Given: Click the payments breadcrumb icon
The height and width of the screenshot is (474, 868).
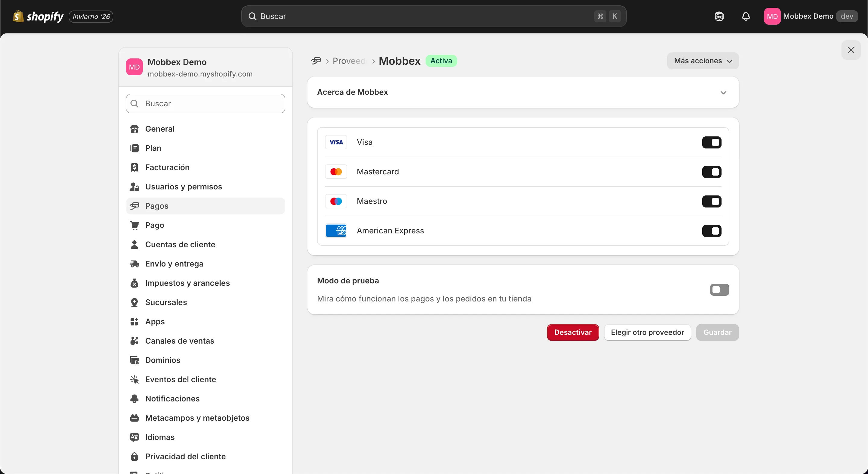Looking at the screenshot, I should [316, 61].
